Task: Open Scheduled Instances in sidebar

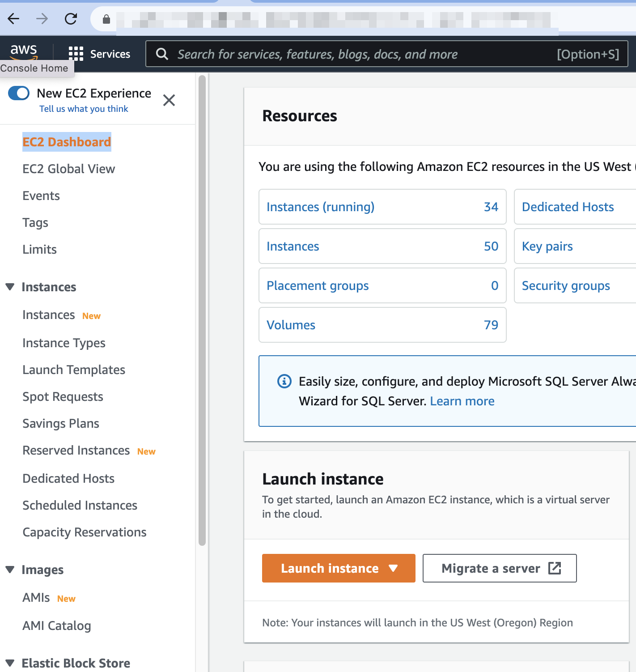Action: (80, 505)
